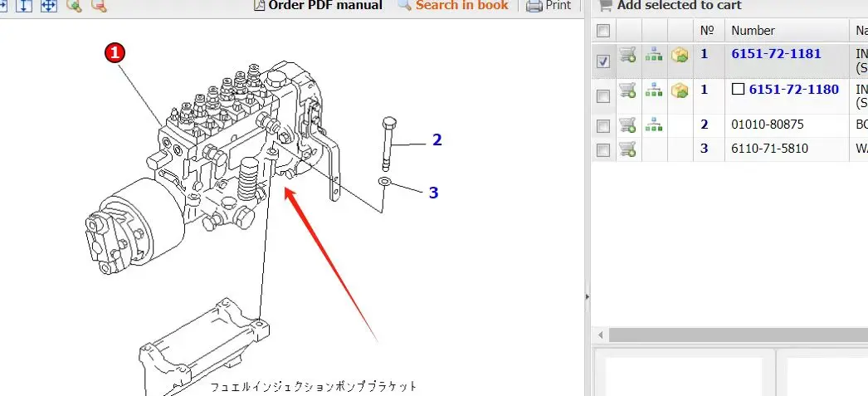Click callout number 3 on diagram
This screenshot has height=396, width=868.
click(433, 193)
